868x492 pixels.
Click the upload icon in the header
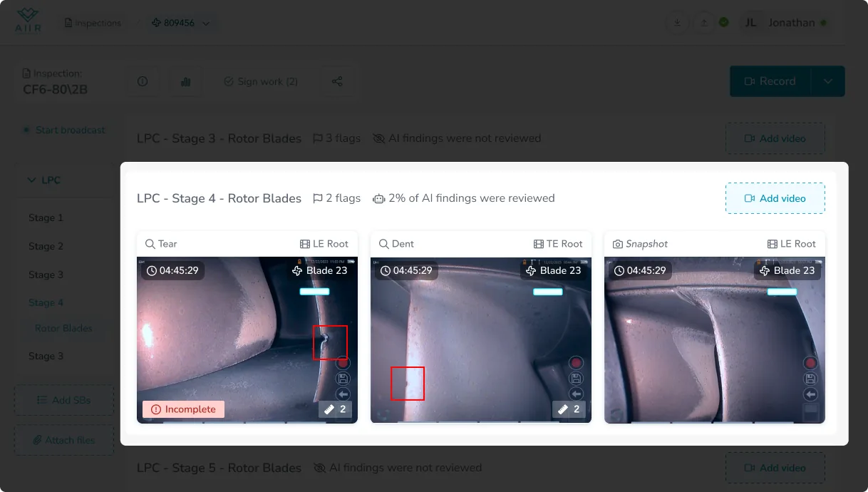coord(704,23)
